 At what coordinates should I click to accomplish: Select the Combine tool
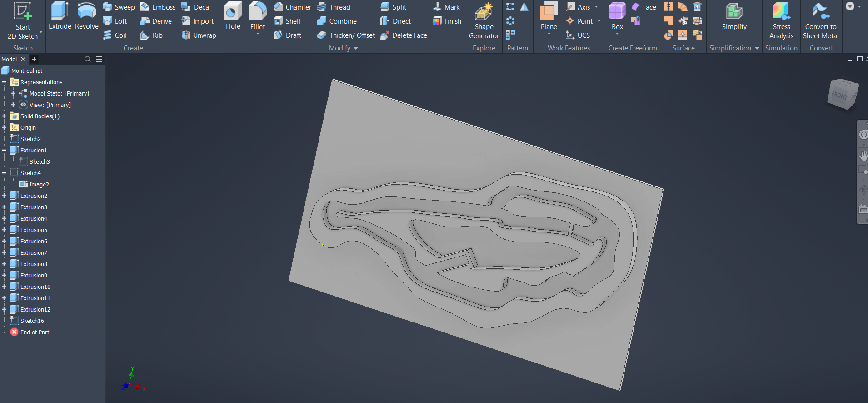(337, 21)
